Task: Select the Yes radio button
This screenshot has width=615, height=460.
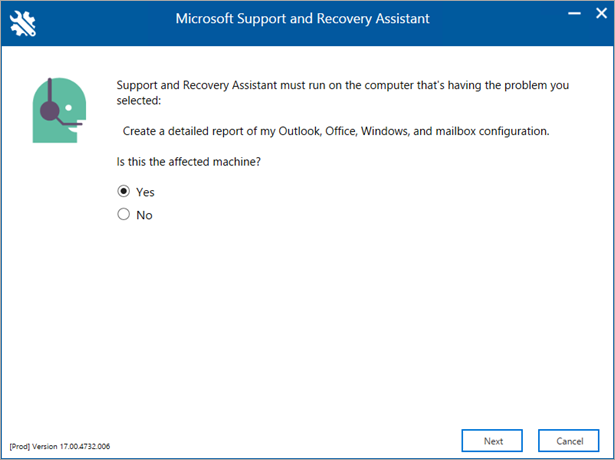Action: (x=124, y=191)
